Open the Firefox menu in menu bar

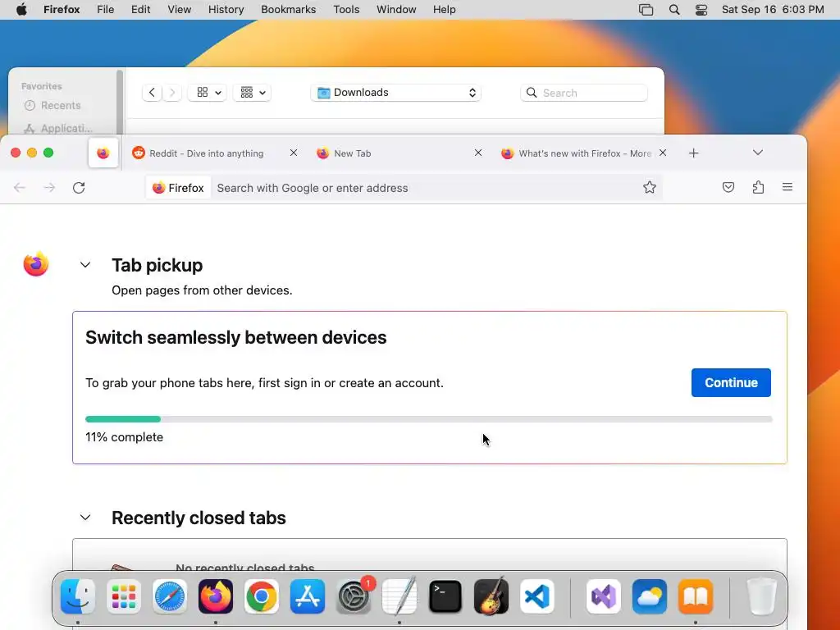pos(62,10)
